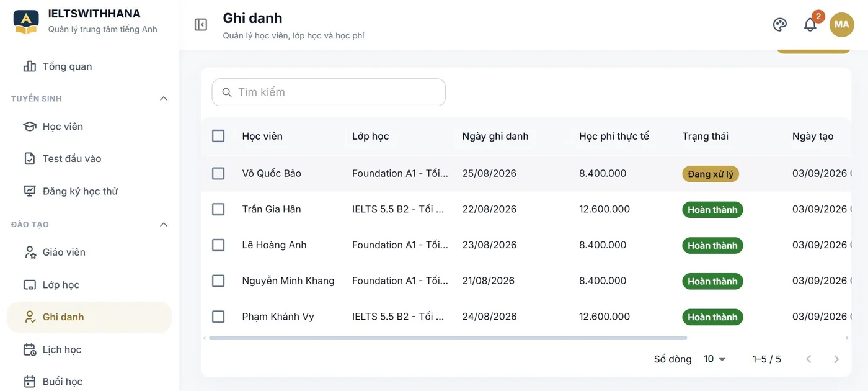This screenshot has height=391, width=868.
Task: Check the Nguyễn Minh Khang row checkbox
Action: tap(218, 281)
